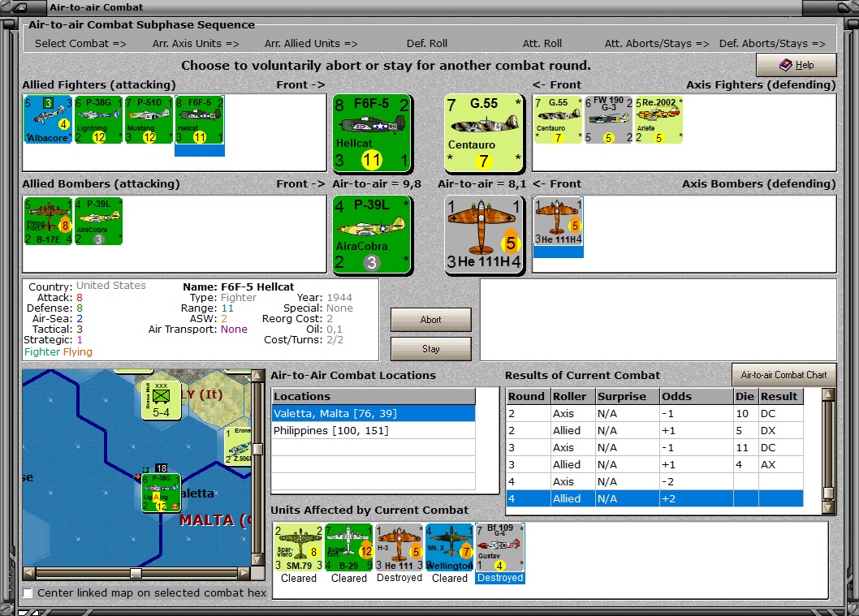
Task: Select the B-17E Flying Fort bomber counter
Action: 48,222
